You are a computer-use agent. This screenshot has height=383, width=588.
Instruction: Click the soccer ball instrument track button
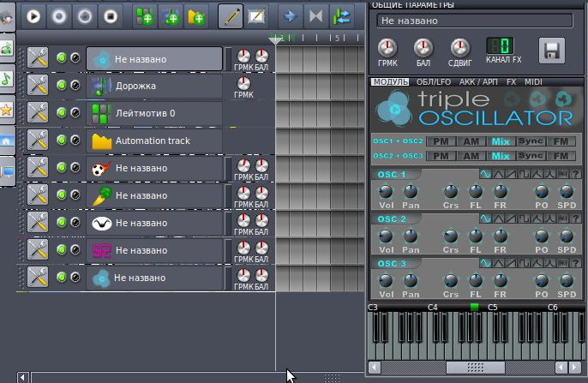click(154, 168)
